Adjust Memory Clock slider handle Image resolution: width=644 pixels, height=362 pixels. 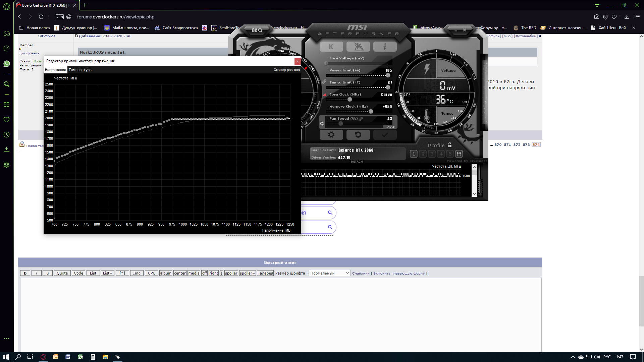[x=371, y=112]
